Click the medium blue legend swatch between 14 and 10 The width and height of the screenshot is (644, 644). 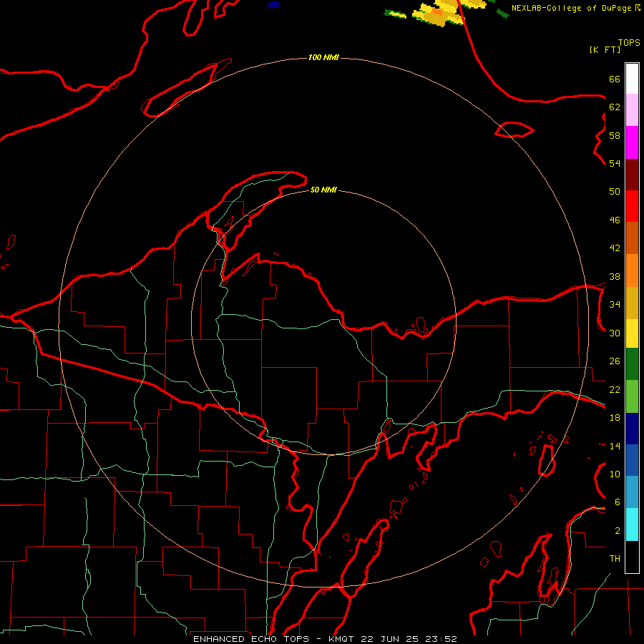632,460
